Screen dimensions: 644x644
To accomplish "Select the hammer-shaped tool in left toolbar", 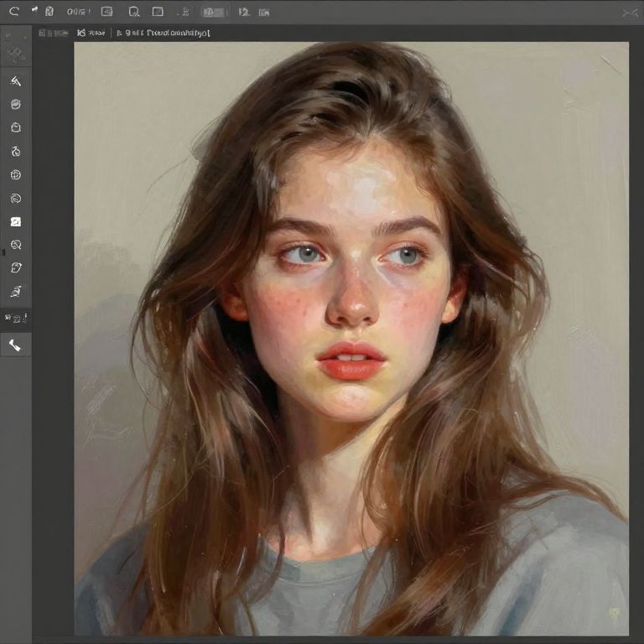I will click(x=15, y=81).
